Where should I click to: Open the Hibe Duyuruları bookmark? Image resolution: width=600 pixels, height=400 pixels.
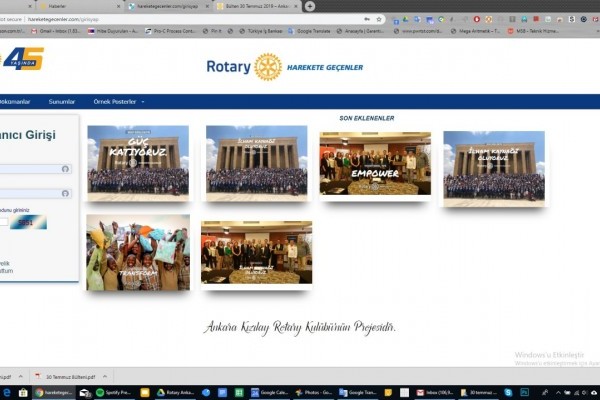[x=113, y=31]
